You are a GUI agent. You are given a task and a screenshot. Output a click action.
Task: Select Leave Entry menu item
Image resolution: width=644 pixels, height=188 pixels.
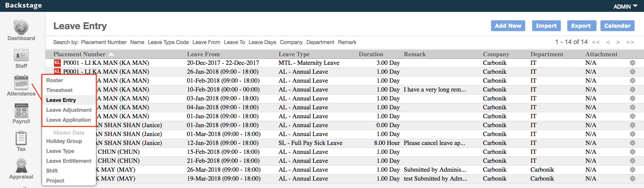tap(61, 100)
